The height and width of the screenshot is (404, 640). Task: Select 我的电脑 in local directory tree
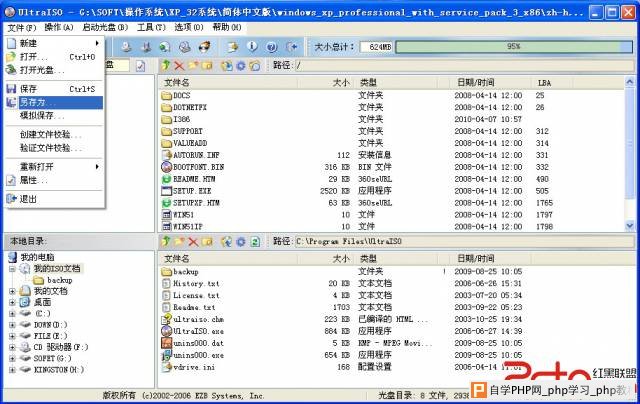click(37, 257)
